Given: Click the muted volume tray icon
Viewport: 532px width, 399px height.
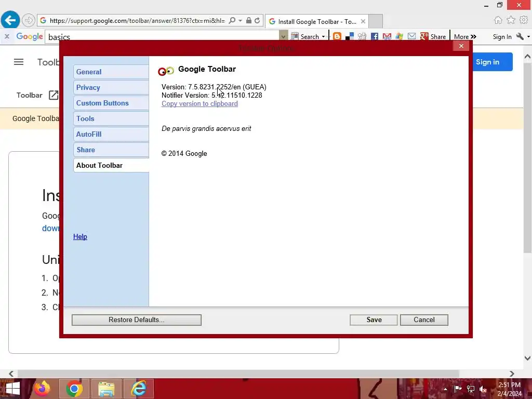Looking at the screenshot, I should point(483,389).
